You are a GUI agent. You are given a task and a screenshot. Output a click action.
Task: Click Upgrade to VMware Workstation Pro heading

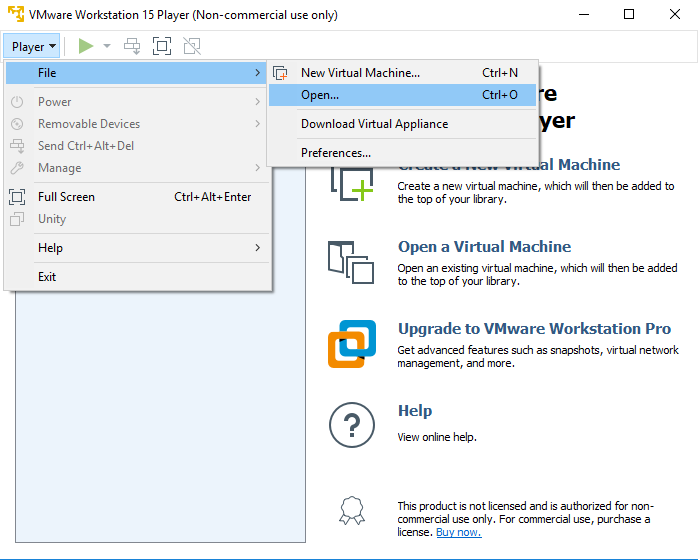(534, 329)
